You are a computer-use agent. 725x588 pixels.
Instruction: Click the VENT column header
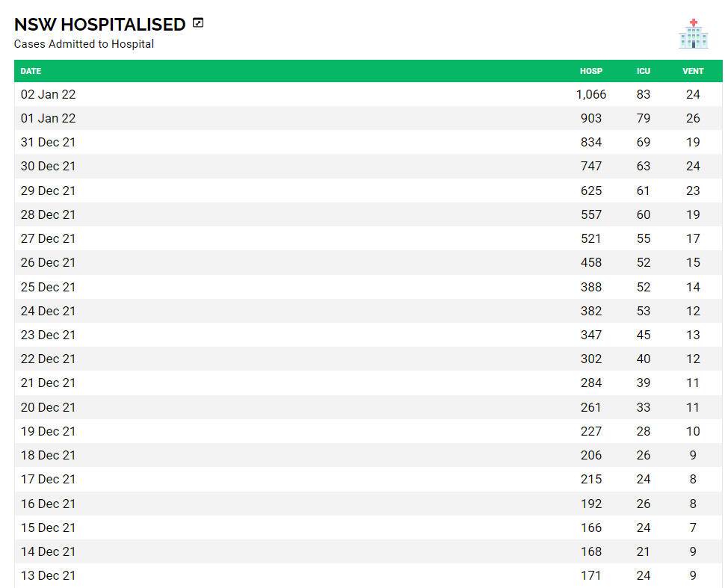693,71
